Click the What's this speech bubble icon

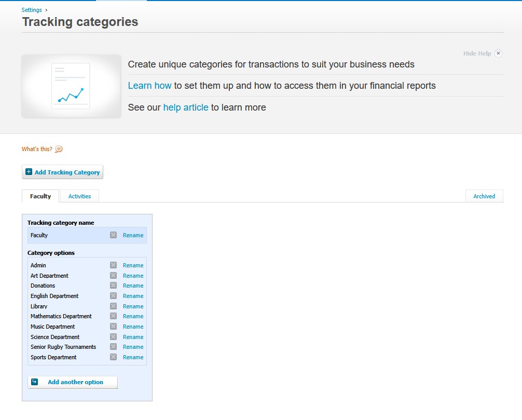tap(59, 149)
